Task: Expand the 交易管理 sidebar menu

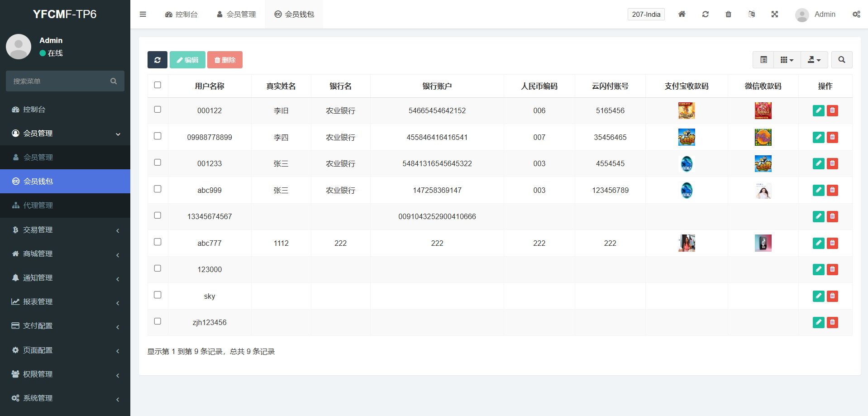Action: point(65,230)
